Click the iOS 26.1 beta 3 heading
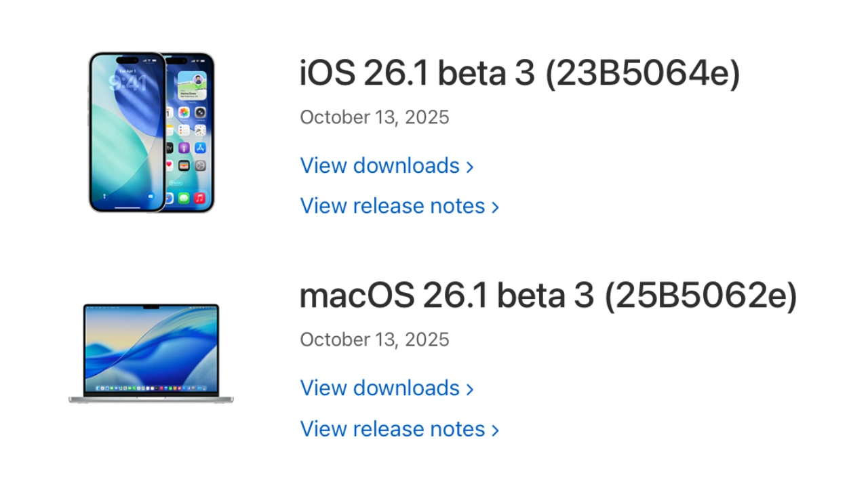The image size is (868, 488). [519, 73]
